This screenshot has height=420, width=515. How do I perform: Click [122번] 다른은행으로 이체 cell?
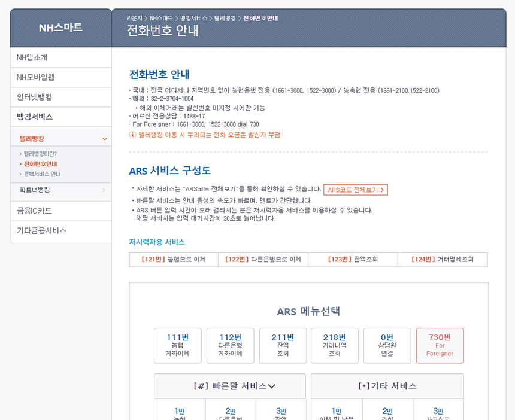[263, 260]
